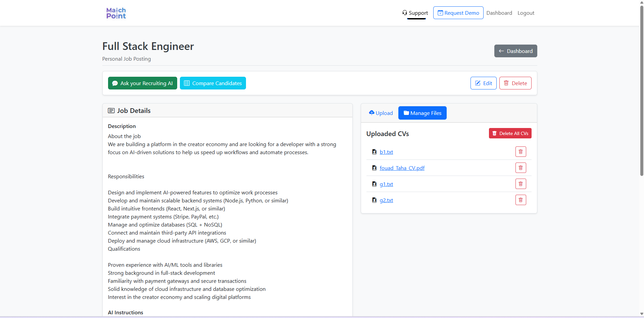Screen dimensions: 644x318
Task: Select Dashboard in the top navigation
Action: [499, 13]
